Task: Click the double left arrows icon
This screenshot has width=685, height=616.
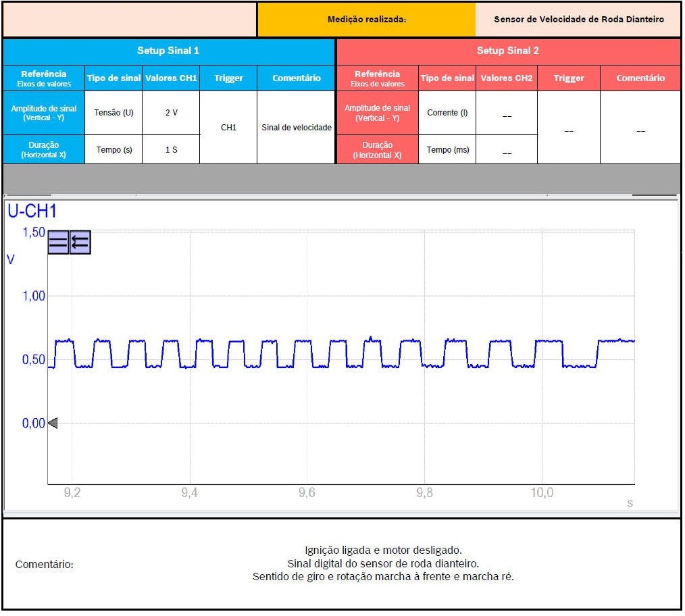Action: pos(80,242)
